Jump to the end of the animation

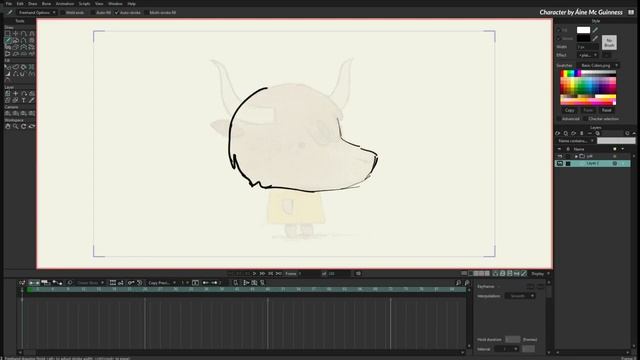pyautogui.click(x=278, y=273)
